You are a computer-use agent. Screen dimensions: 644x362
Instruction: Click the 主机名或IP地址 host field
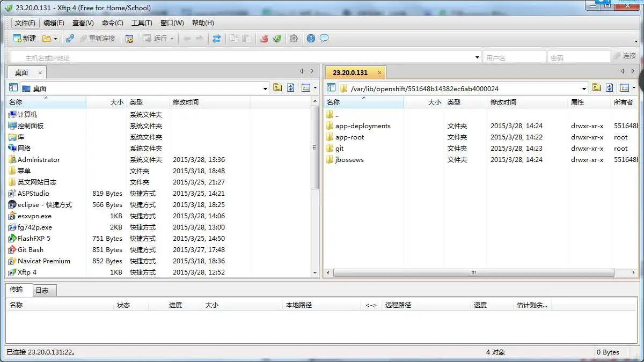[x=245, y=57]
